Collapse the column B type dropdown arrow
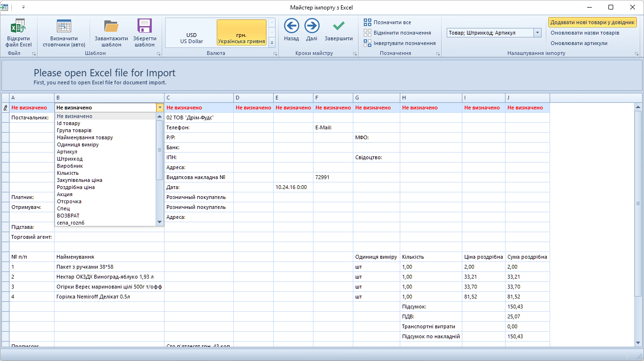The width and height of the screenshot is (644, 361). point(160,108)
